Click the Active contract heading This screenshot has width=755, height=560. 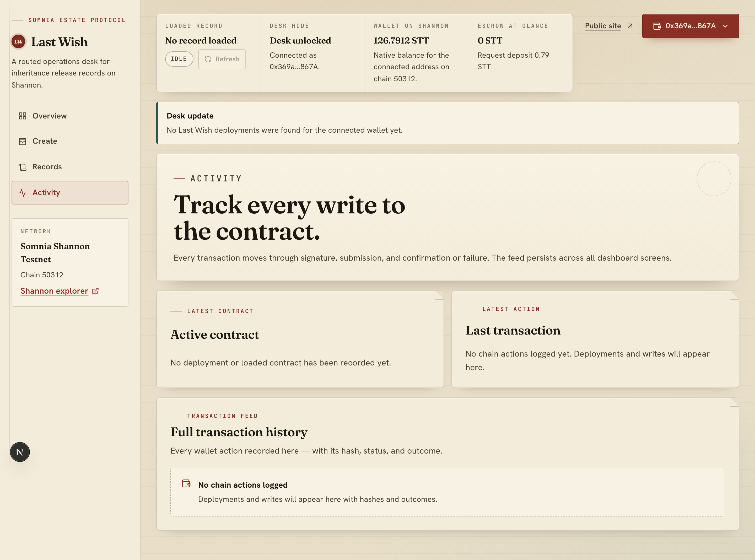coord(215,335)
